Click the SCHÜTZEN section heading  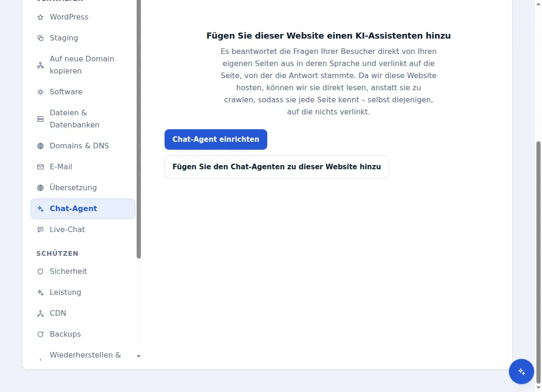click(57, 253)
